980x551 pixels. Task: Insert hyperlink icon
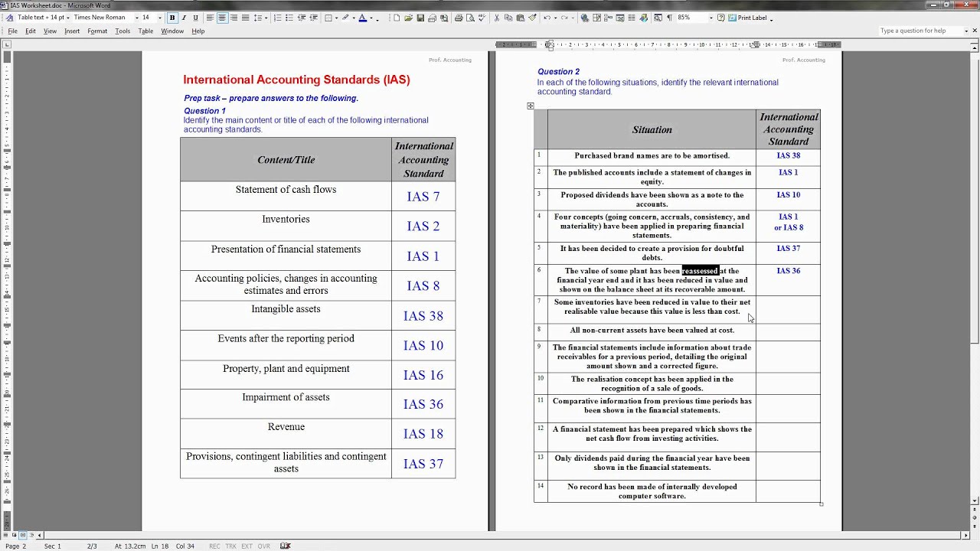[584, 18]
